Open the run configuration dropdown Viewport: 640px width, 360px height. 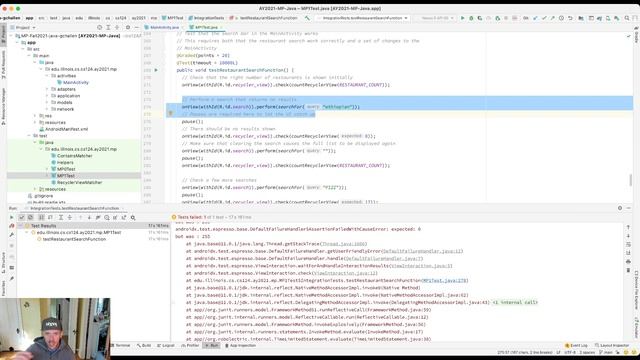(362, 18)
